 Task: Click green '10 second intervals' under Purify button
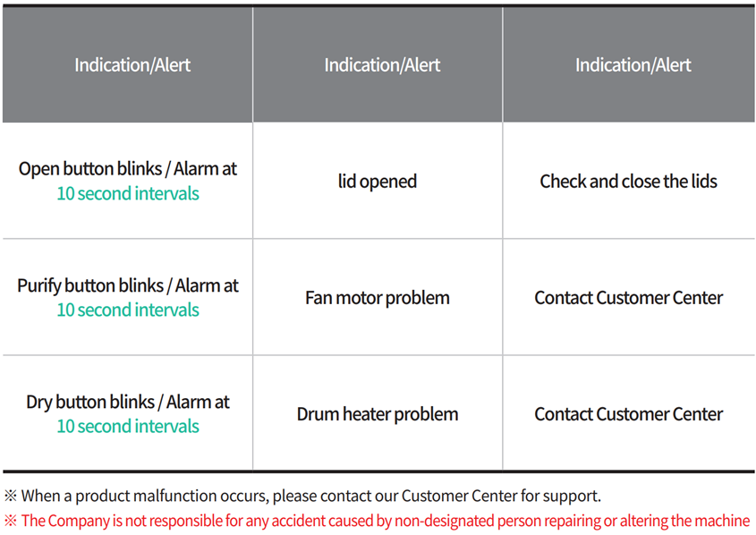click(128, 310)
